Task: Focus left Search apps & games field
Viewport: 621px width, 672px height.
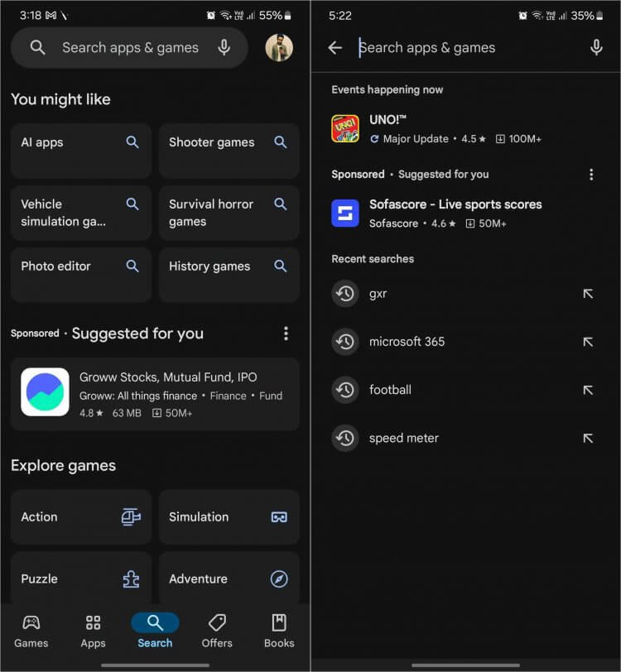Action: (129, 47)
